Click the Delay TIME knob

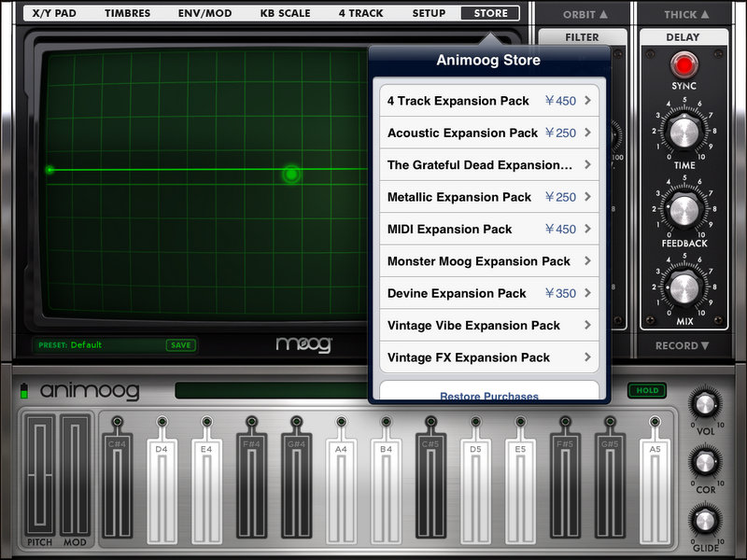coord(684,133)
